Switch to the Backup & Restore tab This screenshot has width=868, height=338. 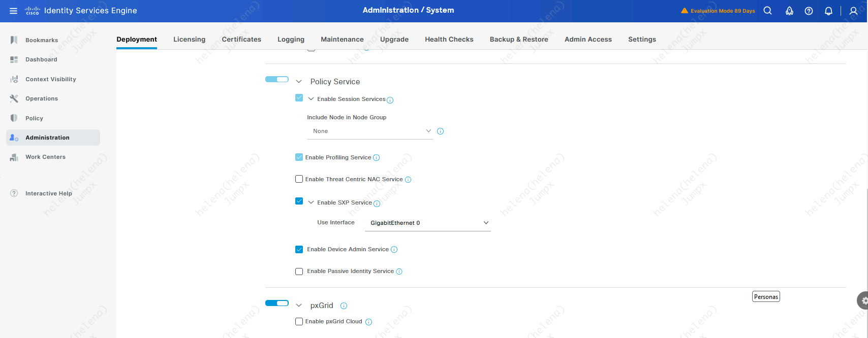click(x=518, y=39)
